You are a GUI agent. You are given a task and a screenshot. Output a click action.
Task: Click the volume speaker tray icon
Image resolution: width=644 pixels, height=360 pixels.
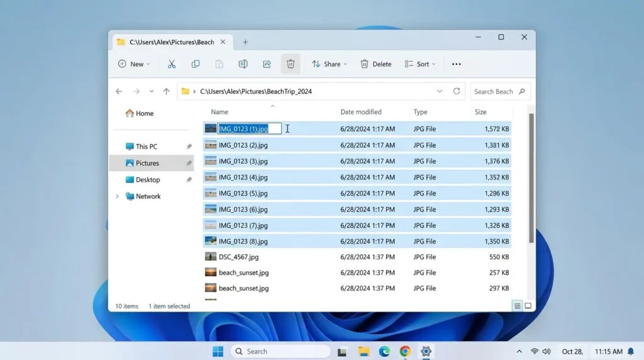(x=547, y=351)
